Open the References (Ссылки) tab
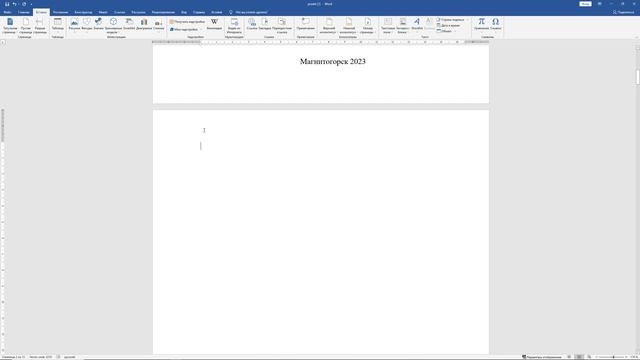The width and height of the screenshot is (640, 360). (x=120, y=12)
